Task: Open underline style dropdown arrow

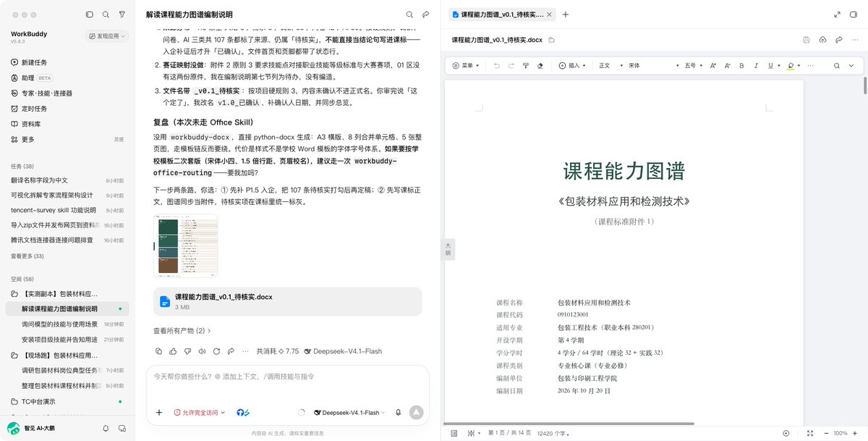Action: point(778,65)
